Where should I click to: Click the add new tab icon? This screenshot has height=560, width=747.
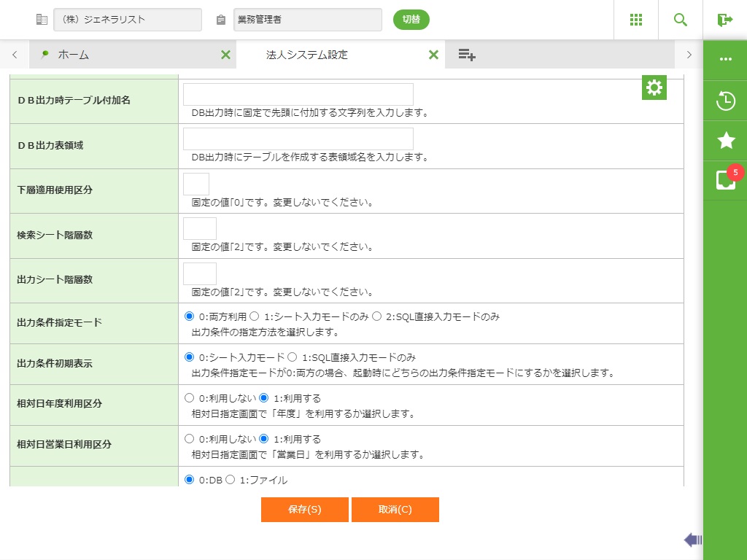coord(467,55)
